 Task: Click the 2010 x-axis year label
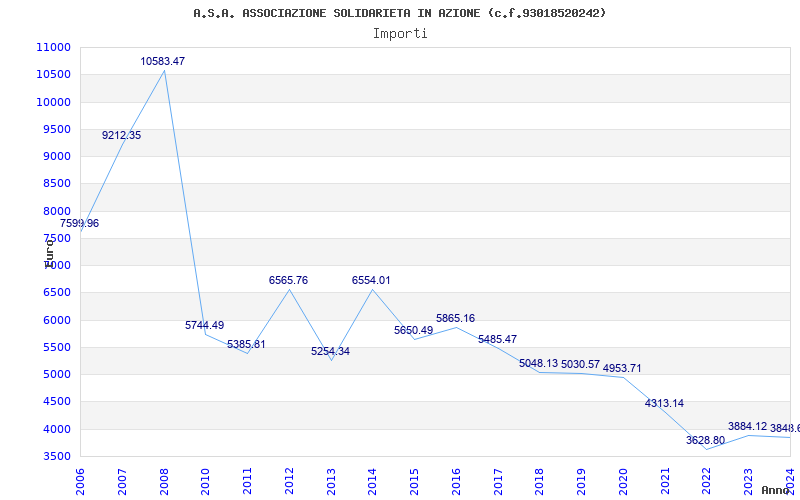[206, 482]
